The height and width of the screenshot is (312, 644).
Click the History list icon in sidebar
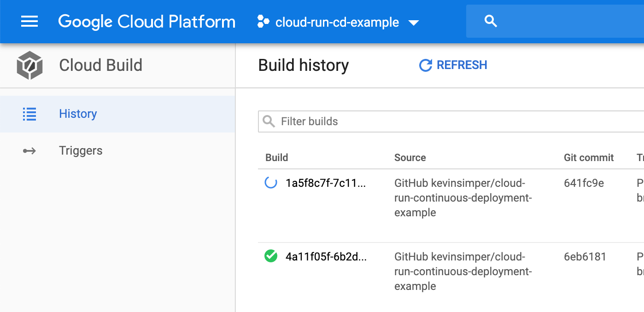click(29, 114)
